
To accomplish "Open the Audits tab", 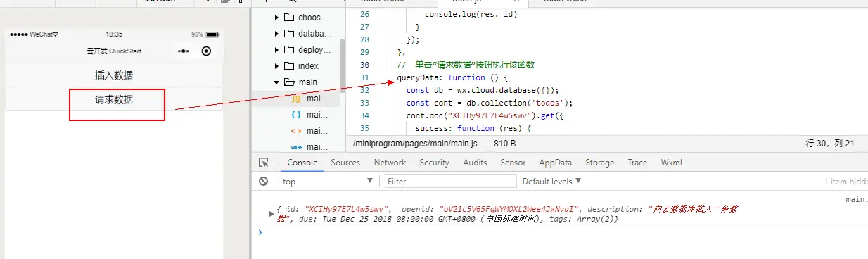I will [x=475, y=163].
